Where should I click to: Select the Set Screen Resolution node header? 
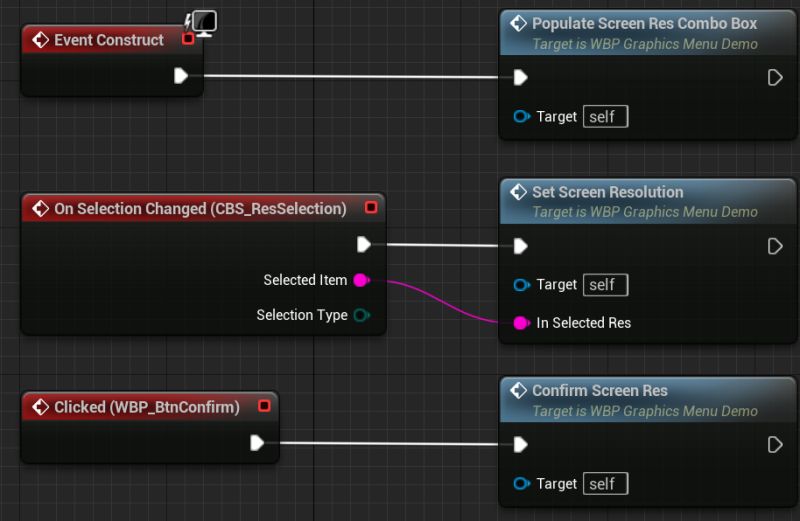click(647, 202)
